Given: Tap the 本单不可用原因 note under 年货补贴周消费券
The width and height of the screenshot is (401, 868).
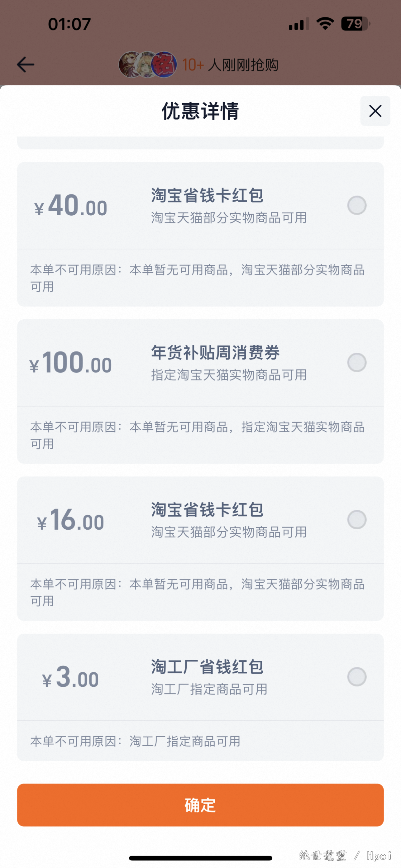Looking at the screenshot, I should (197, 435).
